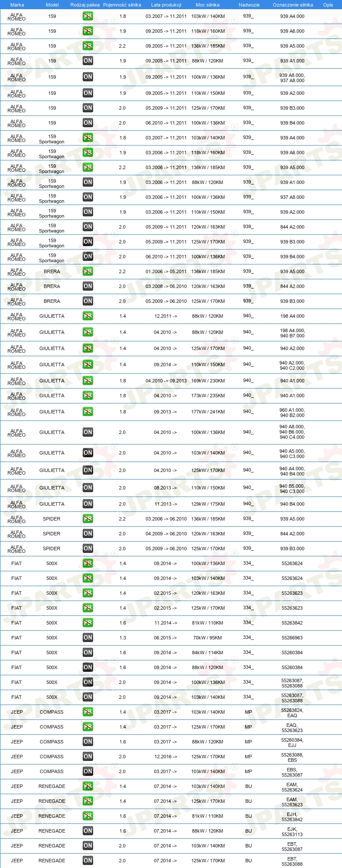The height and width of the screenshot is (868, 342).
Task: Select the 169kW / 230KM power cell
Action: (208, 381)
